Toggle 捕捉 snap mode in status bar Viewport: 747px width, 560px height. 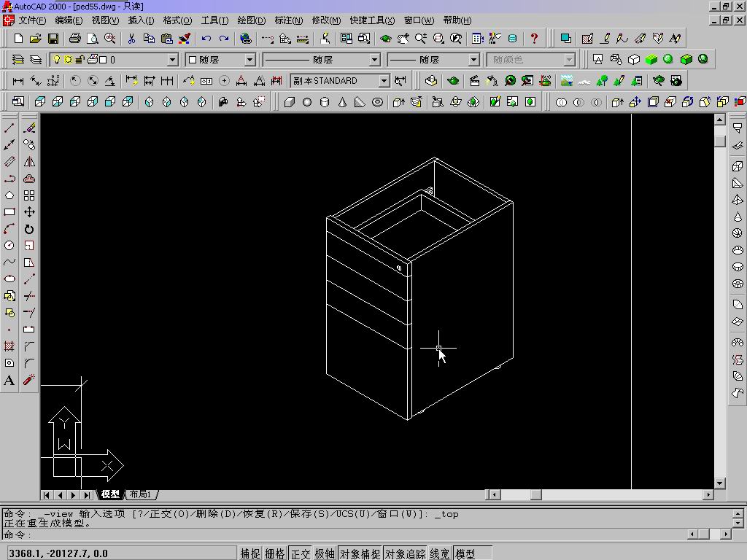tap(250, 553)
